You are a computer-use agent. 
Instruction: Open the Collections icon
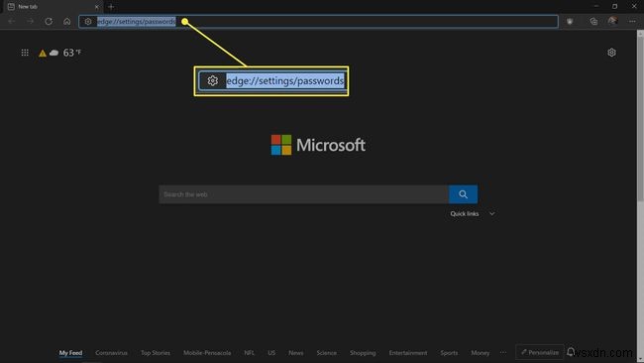[x=593, y=22]
